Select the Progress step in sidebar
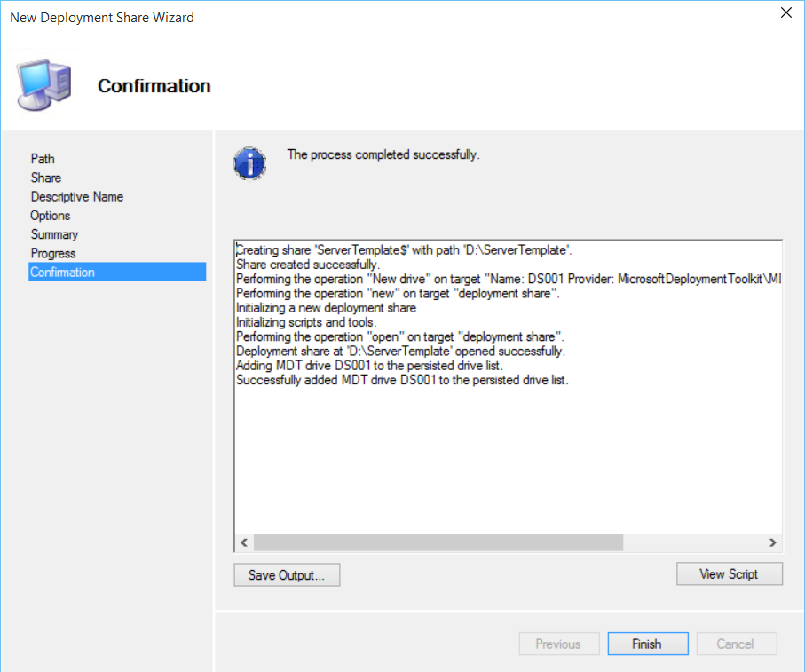Image resolution: width=805 pixels, height=672 pixels. 53,253
